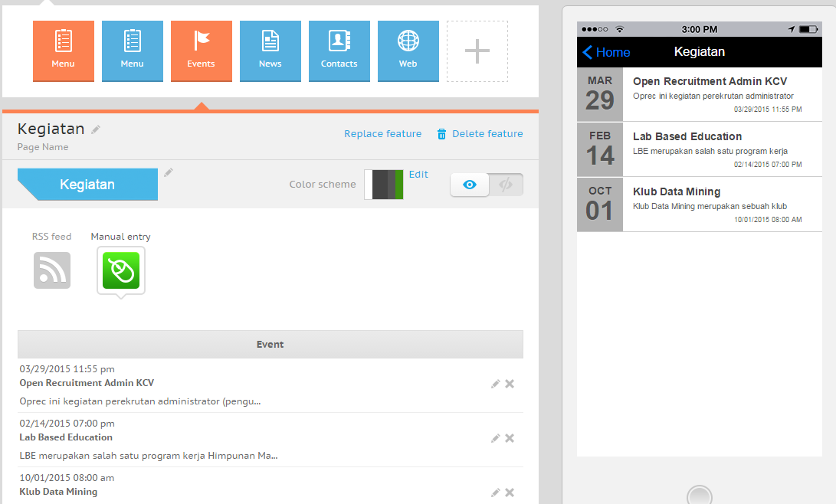Screen dimensions: 836x504
Task: Click Edit link next to color scheme
Action: pos(418,174)
